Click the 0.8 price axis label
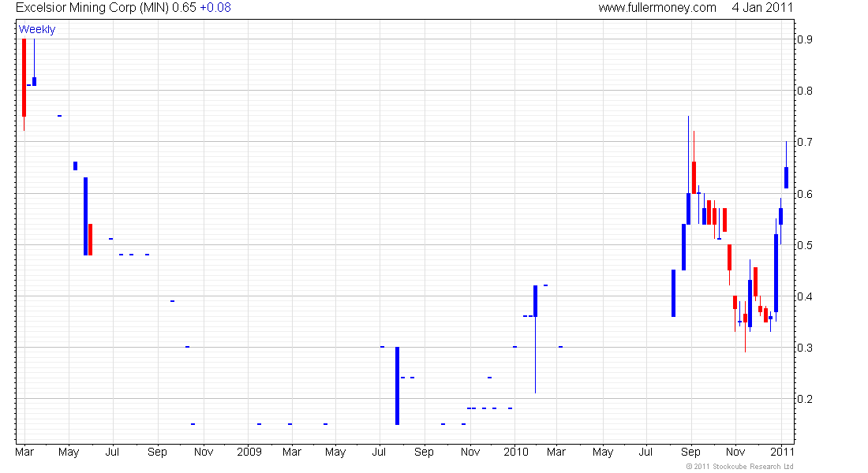868x473 pixels. pyautogui.click(x=805, y=91)
